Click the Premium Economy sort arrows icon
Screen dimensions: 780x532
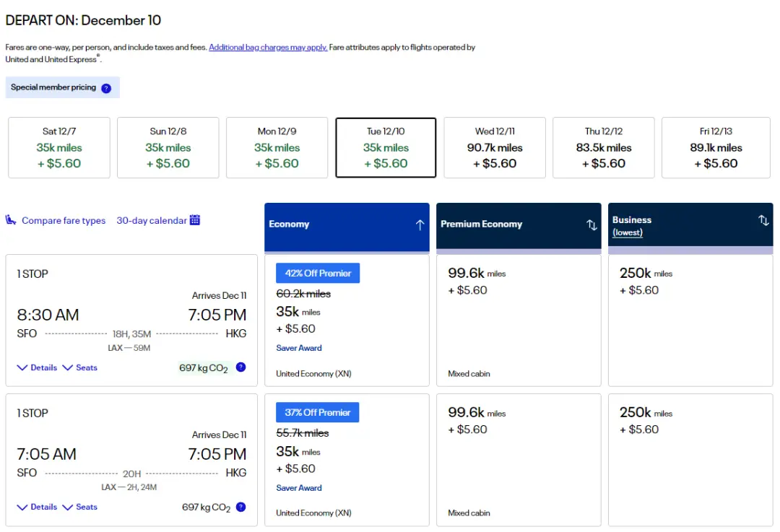tap(591, 224)
